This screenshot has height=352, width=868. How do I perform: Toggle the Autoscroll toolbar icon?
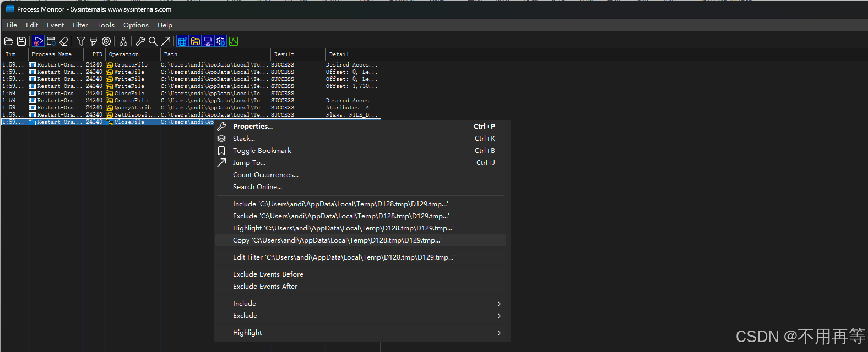[51, 41]
